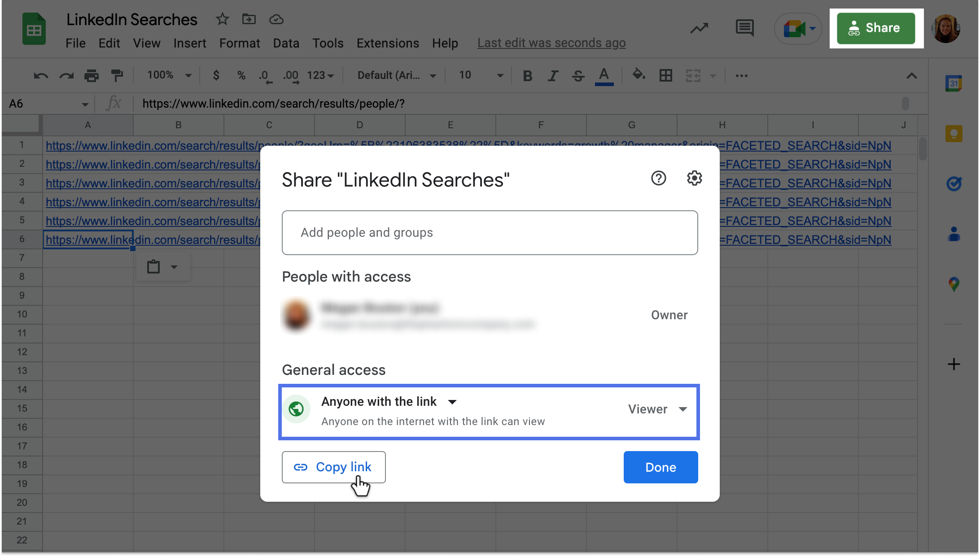Click the vertical scrollbar thumb
Image resolution: width=980 pixels, height=556 pixels.
[x=923, y=149]
